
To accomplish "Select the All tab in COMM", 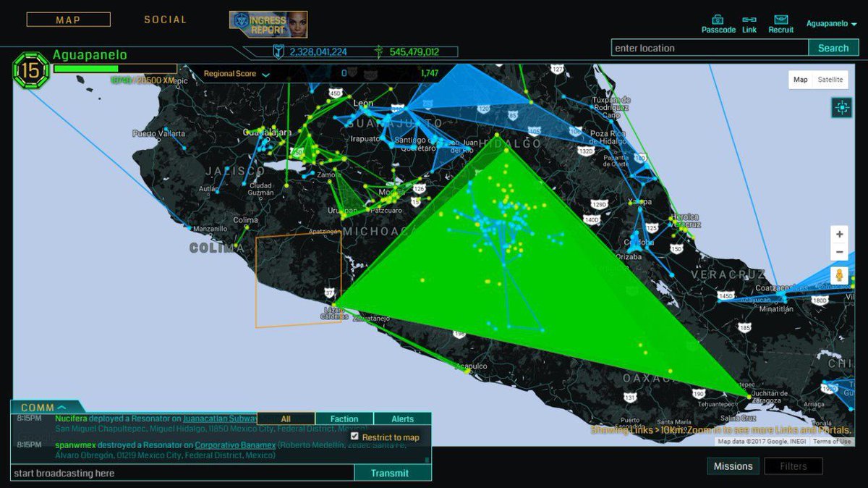I will click(x=286, y=418).
